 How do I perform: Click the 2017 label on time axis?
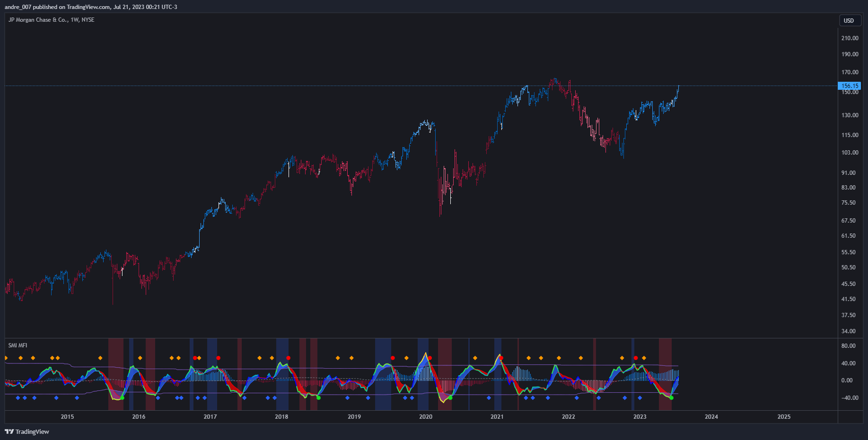pyautogui.click(x=210, y=416)
